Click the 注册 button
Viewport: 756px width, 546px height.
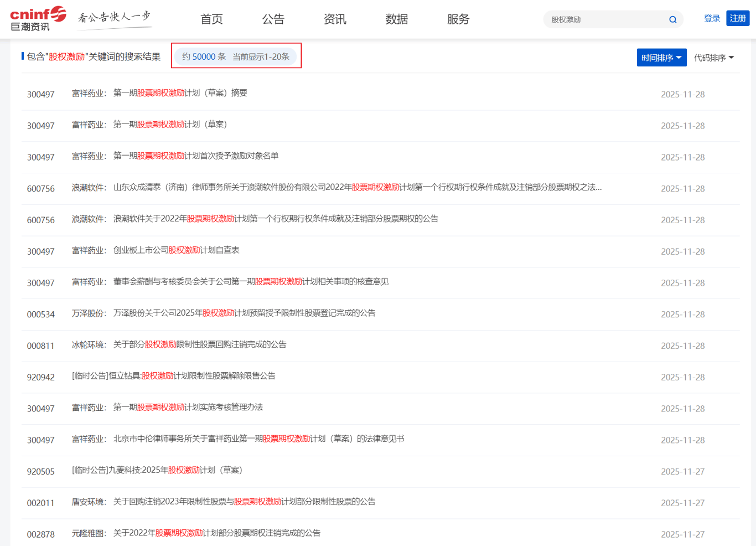coord(738,18)
